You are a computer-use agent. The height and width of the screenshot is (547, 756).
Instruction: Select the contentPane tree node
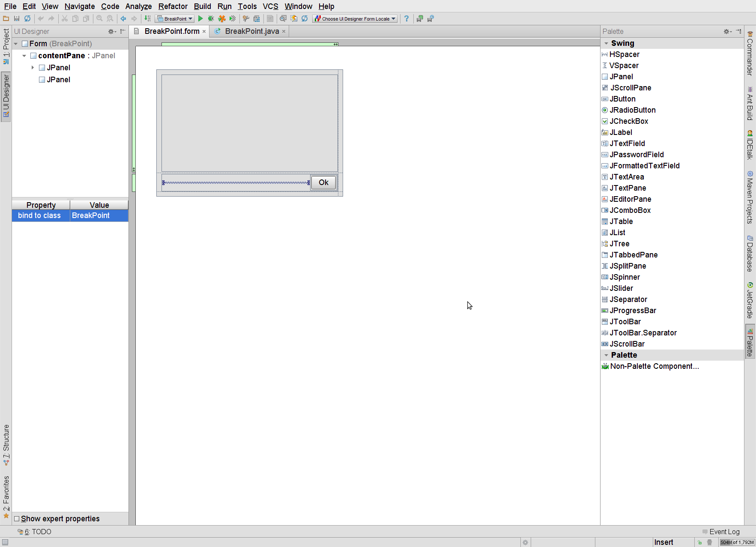[61, 55]
